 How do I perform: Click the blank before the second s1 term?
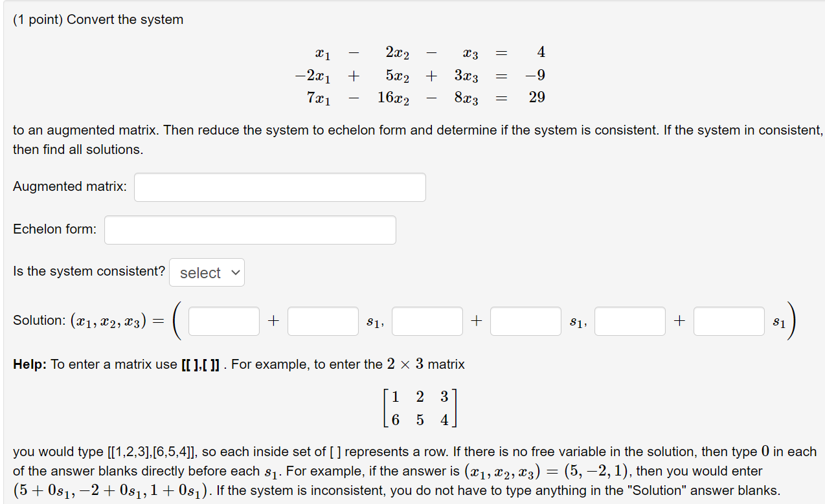pos(525,320)
